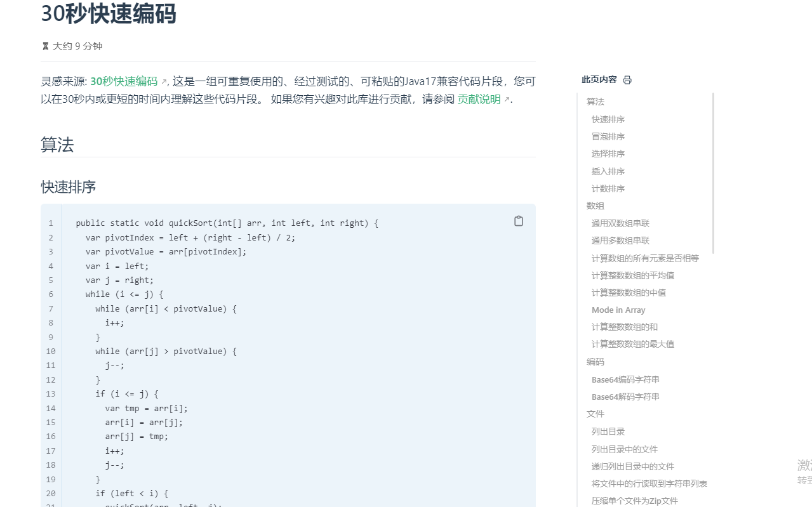Click the 快速排序 subheading
The image size is (812, 507).
click(x=69, y=187)
